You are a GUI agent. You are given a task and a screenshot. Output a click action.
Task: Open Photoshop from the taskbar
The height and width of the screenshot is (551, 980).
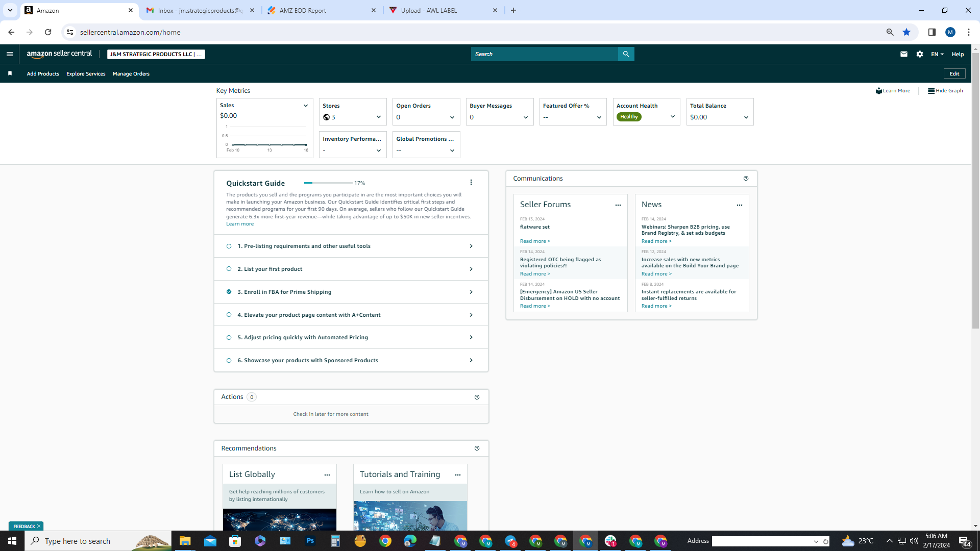coord(310,541)
